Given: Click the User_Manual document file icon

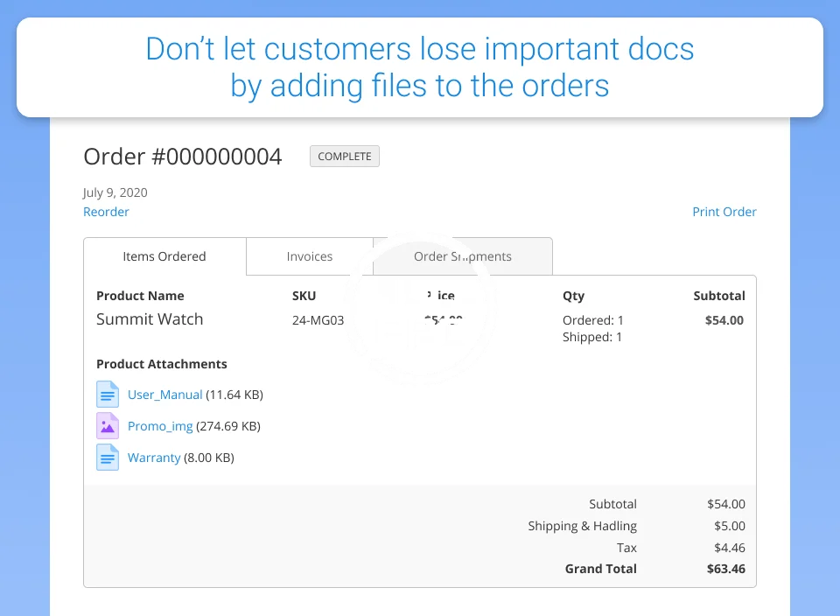Looking at the screenshot, I should pos(107,395).
